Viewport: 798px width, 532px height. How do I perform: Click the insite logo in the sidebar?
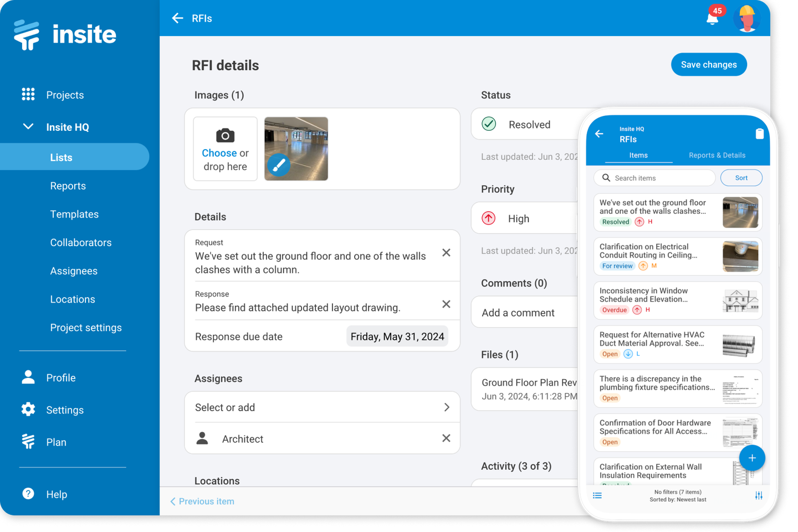(64, 34)
